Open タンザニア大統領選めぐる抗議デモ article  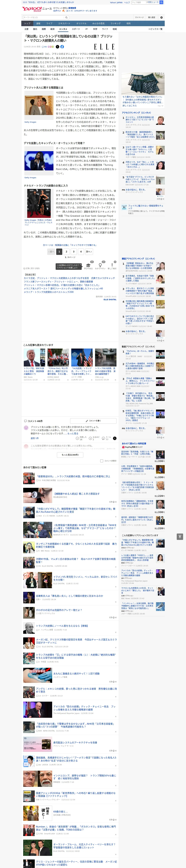(76, 545)
